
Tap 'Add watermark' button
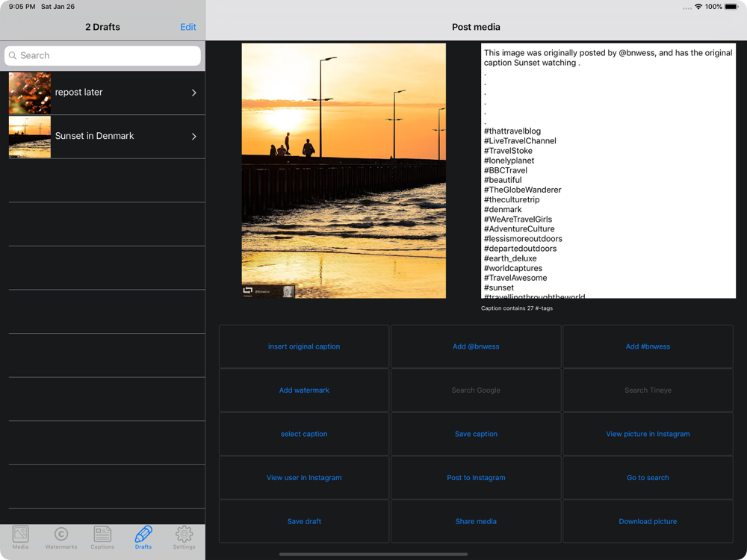[304, 391]
